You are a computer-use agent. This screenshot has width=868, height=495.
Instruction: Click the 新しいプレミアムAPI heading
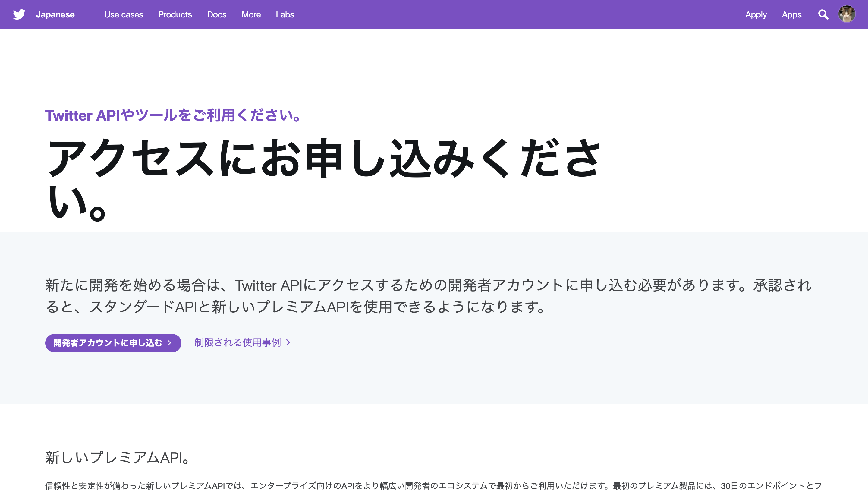(x=117, y=457)
